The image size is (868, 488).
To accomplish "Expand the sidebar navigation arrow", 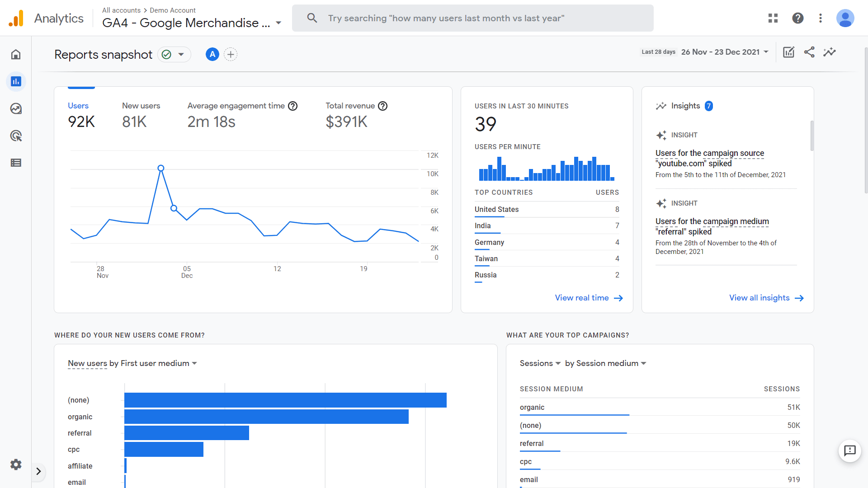I will pyautogui.click(x=38, y=471).
